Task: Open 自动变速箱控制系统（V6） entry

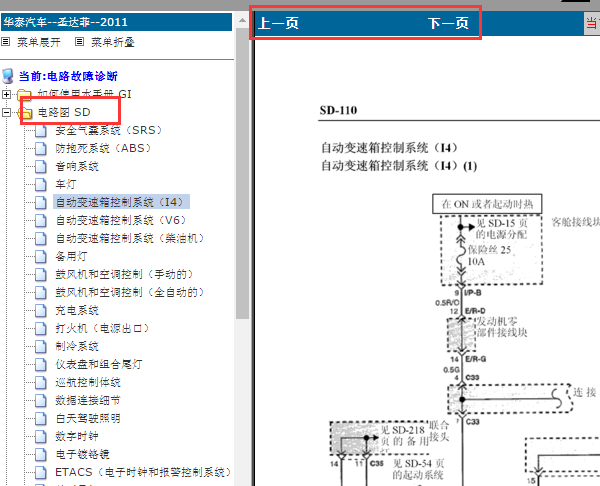Action: pyautogui.click(x=121, y=220)
